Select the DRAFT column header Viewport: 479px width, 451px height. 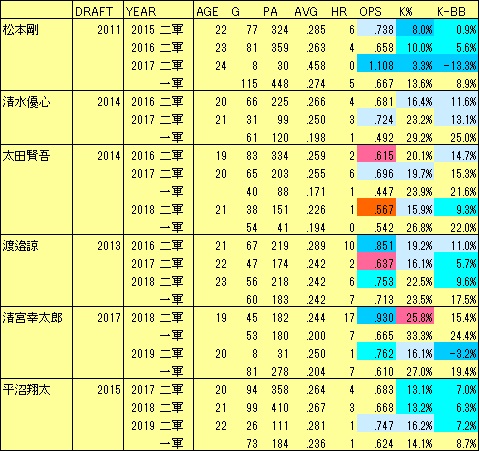coord(94,12)
